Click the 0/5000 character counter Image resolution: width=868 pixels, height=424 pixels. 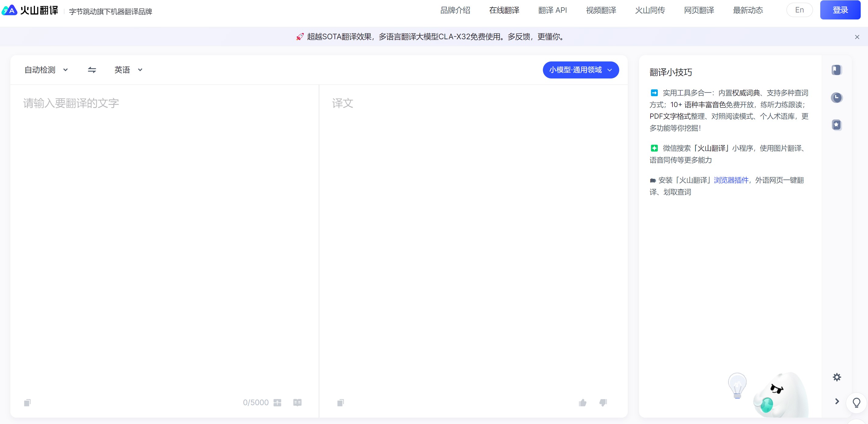pyautogui.click(x=256, y=402)
